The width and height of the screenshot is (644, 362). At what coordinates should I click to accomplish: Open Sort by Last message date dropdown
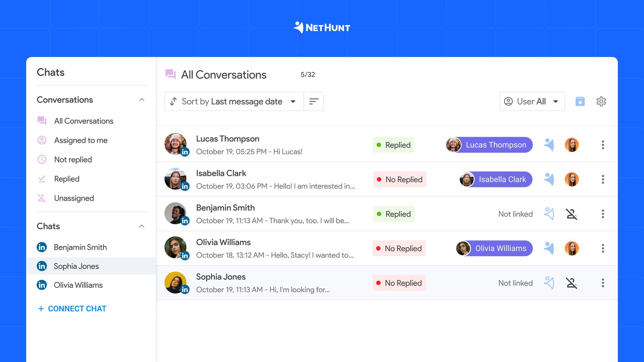(234, 101)
